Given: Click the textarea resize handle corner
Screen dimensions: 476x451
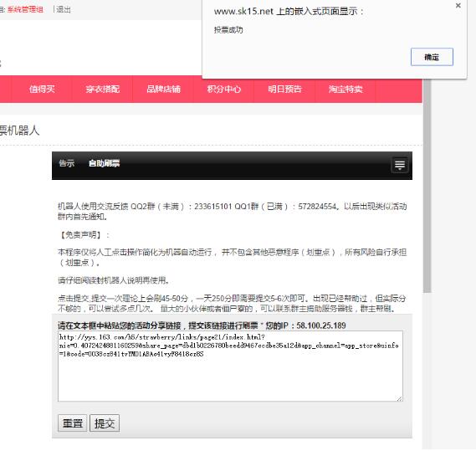Looking at the screenshot, I should coord(400,398).
